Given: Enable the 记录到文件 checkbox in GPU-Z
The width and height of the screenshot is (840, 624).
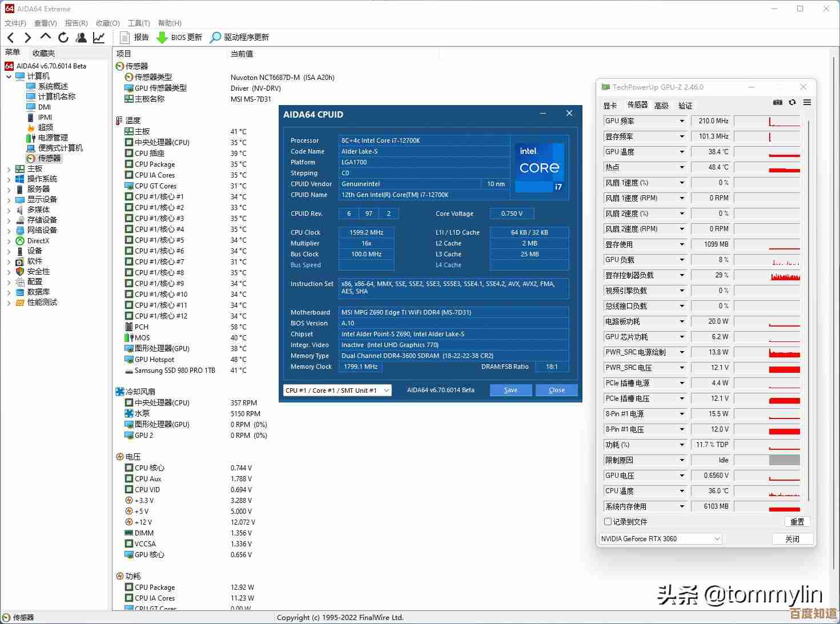Looking at the screenshot, I should coord(608,522).
